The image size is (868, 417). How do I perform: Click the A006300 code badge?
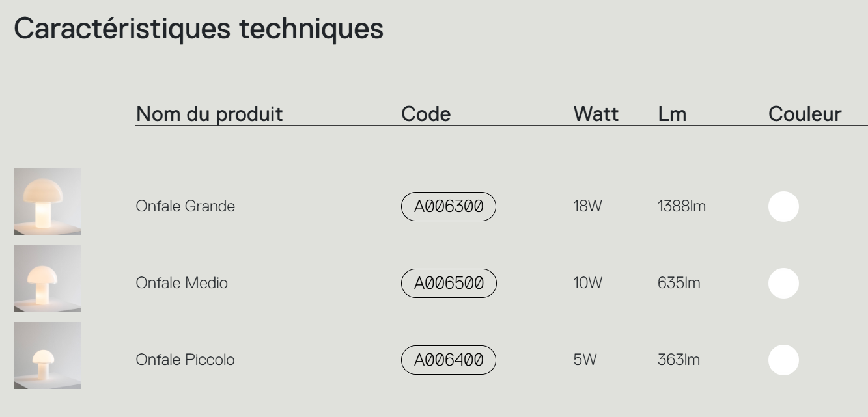pyautogui.click(x=449, y=207)
